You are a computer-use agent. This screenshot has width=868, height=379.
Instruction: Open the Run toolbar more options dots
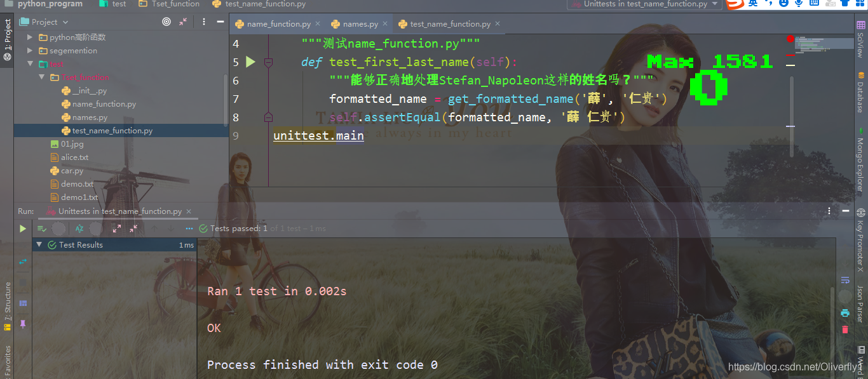189,229
